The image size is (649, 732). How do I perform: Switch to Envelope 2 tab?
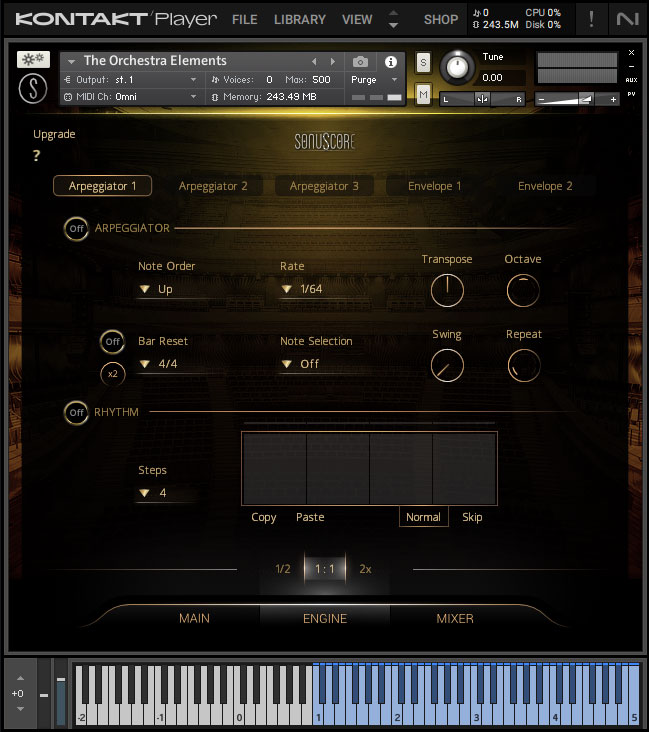click(545, 186)
